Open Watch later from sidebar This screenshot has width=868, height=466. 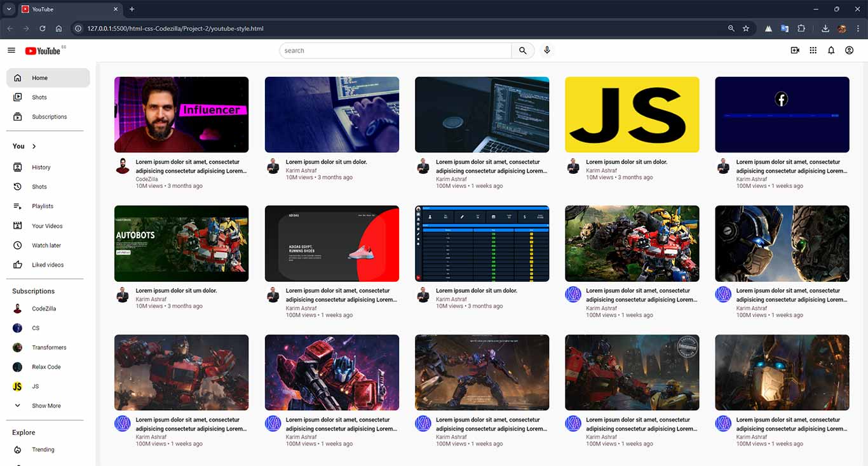click(46, 246)
